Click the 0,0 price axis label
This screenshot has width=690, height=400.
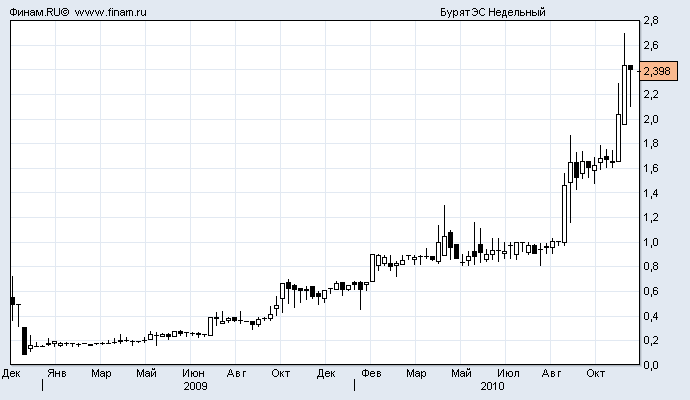tap(651, 365)
